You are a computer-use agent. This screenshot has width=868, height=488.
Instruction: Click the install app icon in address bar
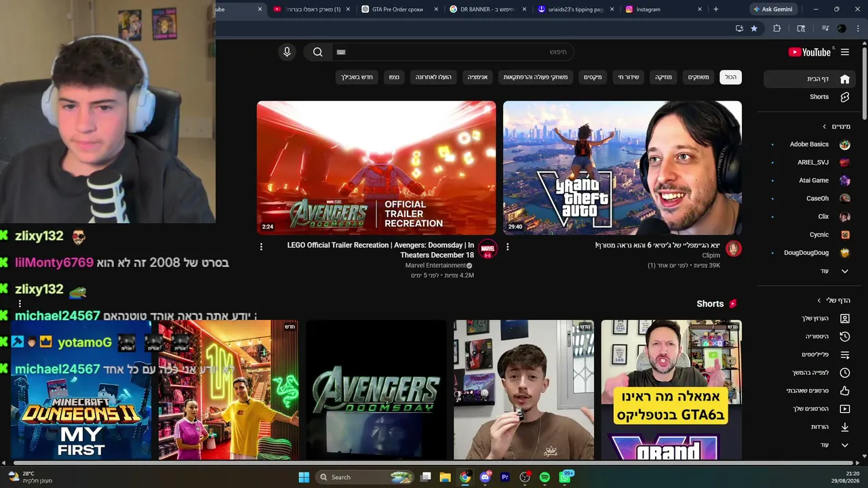(739, 28)
